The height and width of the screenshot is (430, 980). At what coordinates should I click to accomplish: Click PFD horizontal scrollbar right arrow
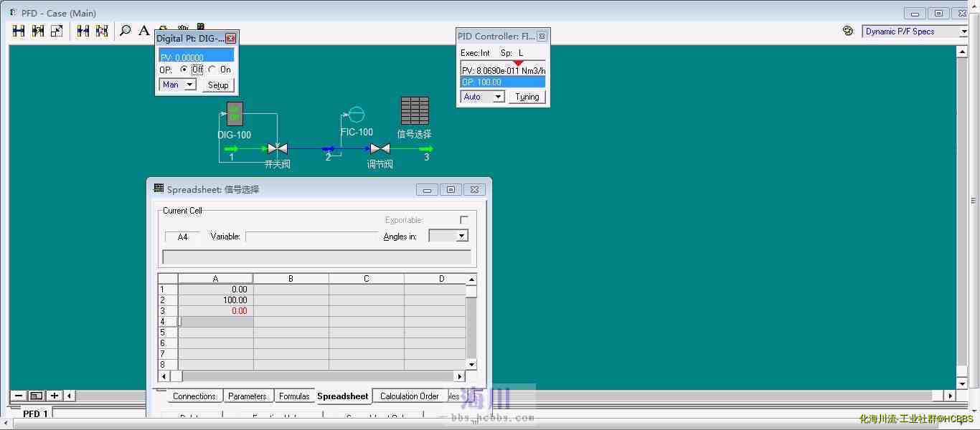[x=950, y=396]
